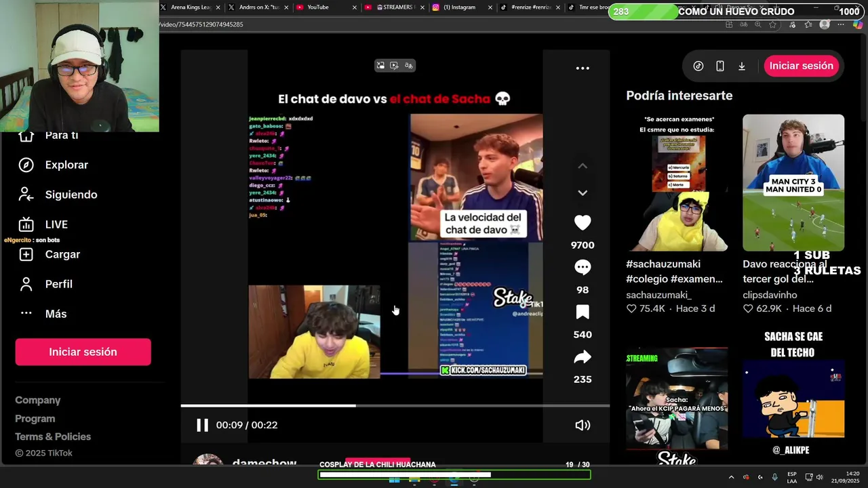Click the 98 comments count
Image resolution: width=868 pixels, height=488 pixels.
583,290
